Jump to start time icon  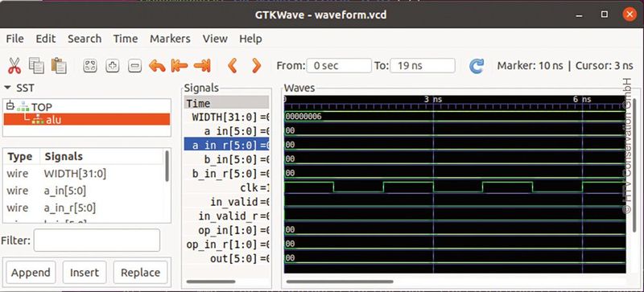coord(179,66)
